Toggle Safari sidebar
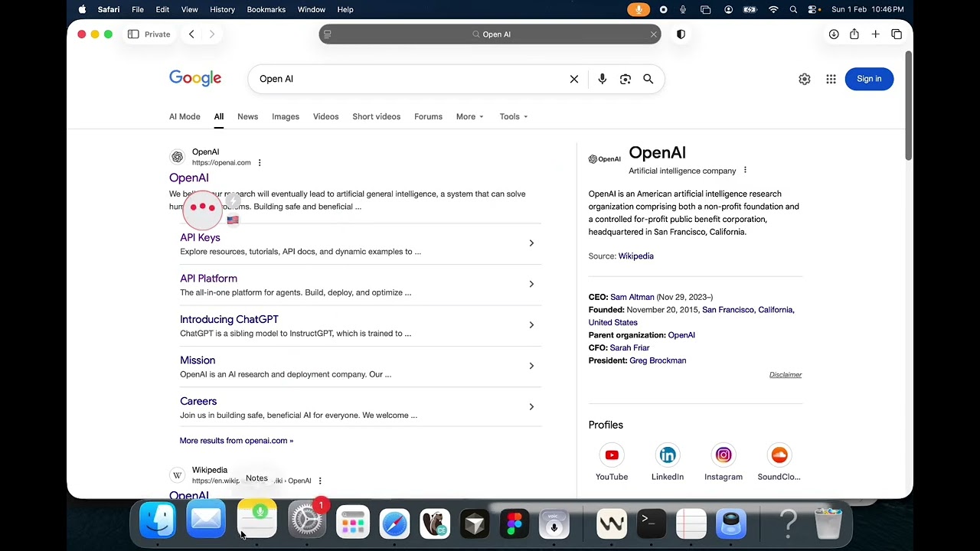 pos(133,34)
